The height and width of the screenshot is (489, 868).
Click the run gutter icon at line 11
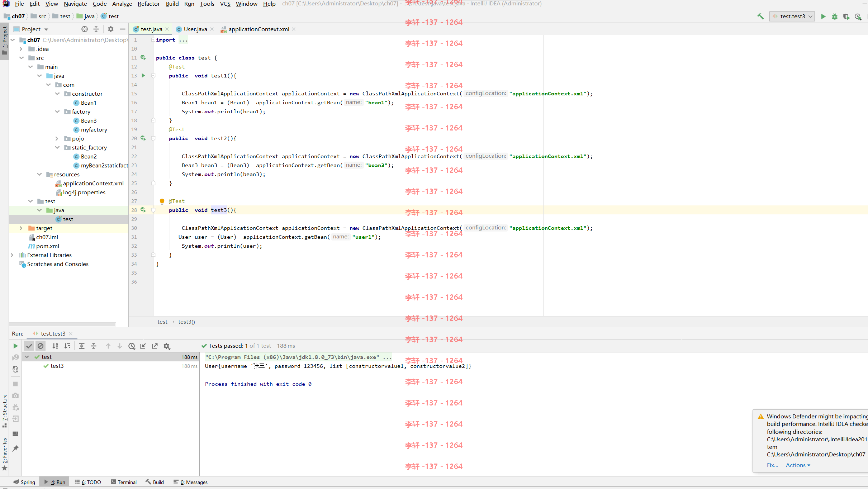(143, 57)
